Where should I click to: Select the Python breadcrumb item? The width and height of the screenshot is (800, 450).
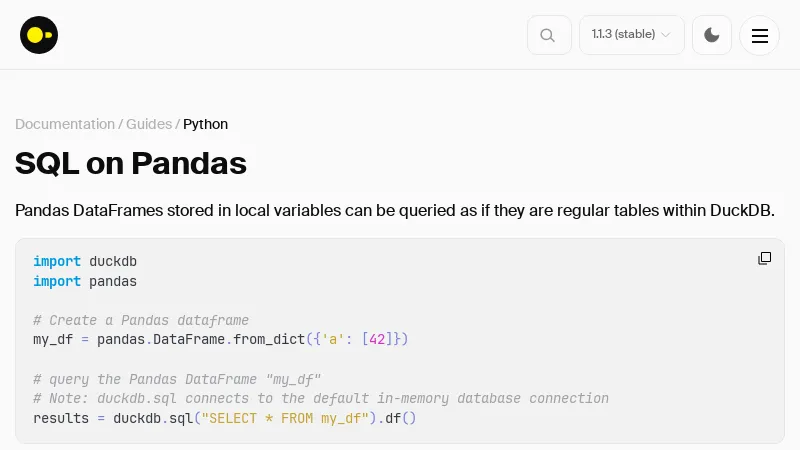click(205, 124)
